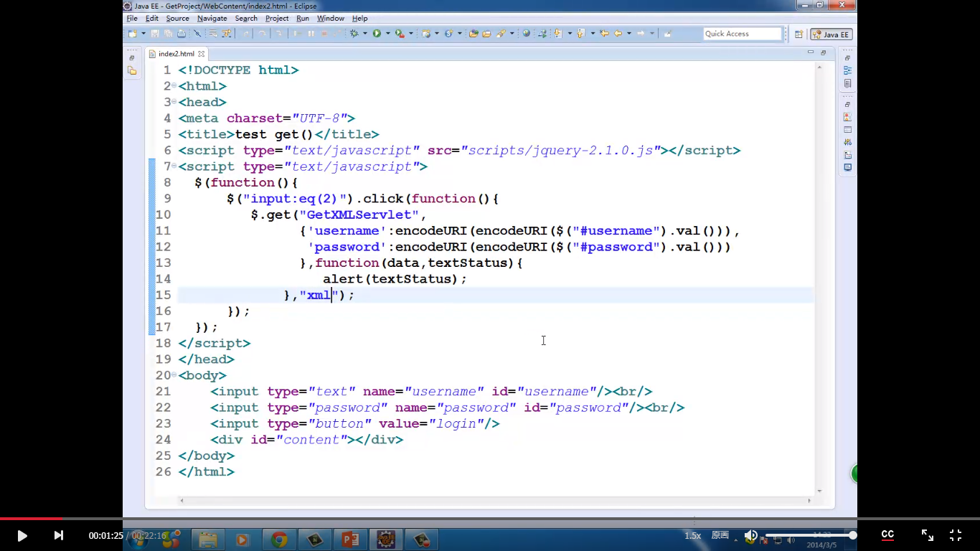Click the "alert(textStatus);" code text
Image resolution: width=980 pixels, height=551 pixels.
coord(395,279)
